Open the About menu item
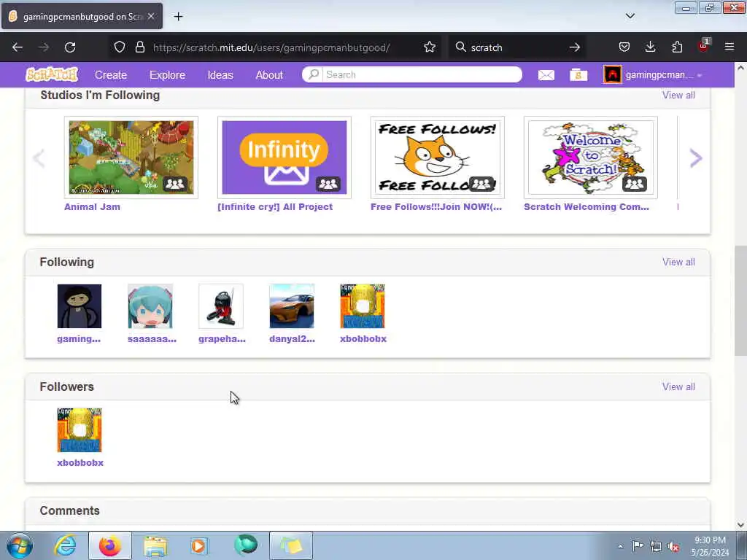 [x=269, y=75]
